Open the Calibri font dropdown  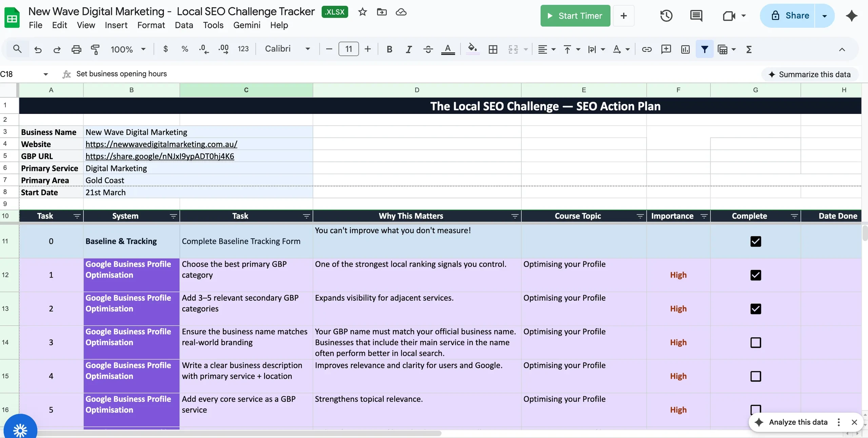tap(288, 49)
